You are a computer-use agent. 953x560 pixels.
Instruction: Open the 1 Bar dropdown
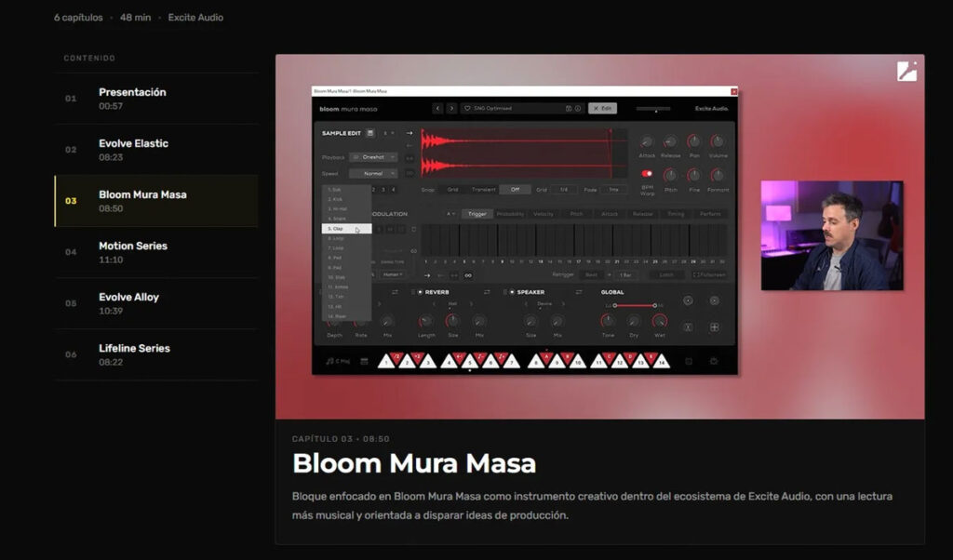pyautogui.click(x=626, y=275)
